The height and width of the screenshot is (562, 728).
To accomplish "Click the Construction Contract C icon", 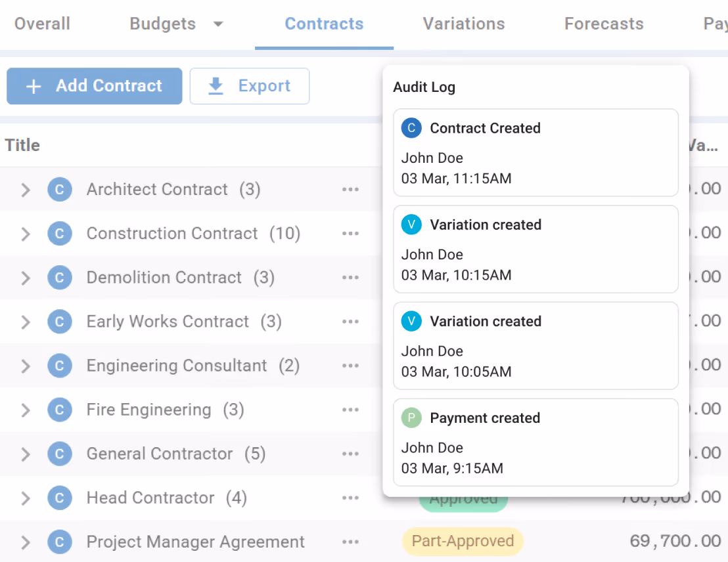I will pos(59,234).
